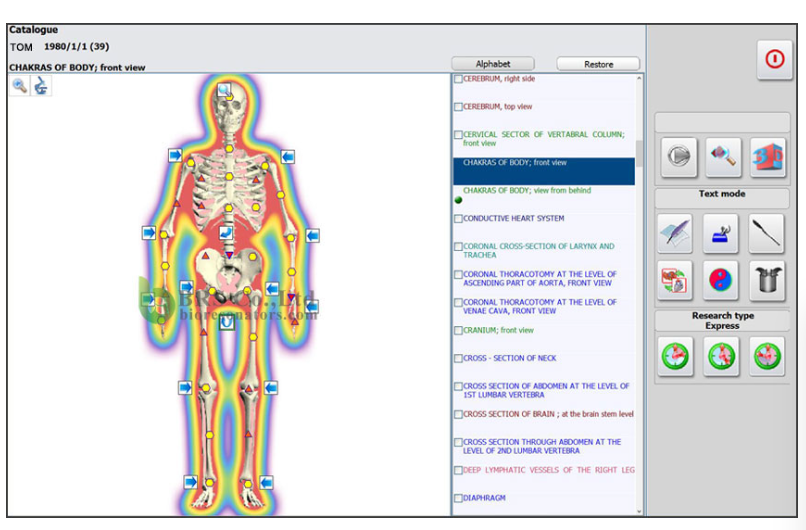The height and width of the screenshot is (530, 806).
Task: Click the trash bin icon
Action: click(767, 281)
